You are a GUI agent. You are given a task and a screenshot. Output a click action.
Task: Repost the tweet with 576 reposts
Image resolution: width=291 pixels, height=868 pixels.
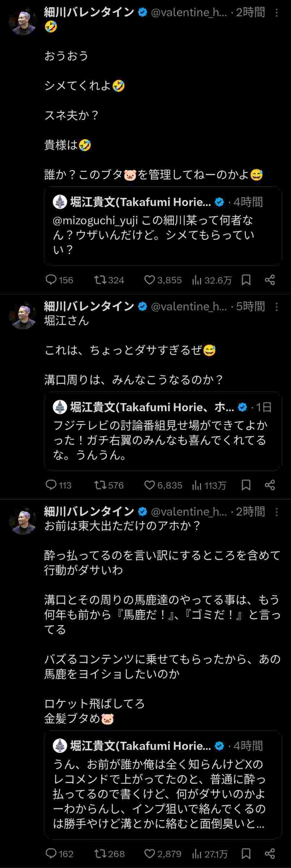click(99, 485)
